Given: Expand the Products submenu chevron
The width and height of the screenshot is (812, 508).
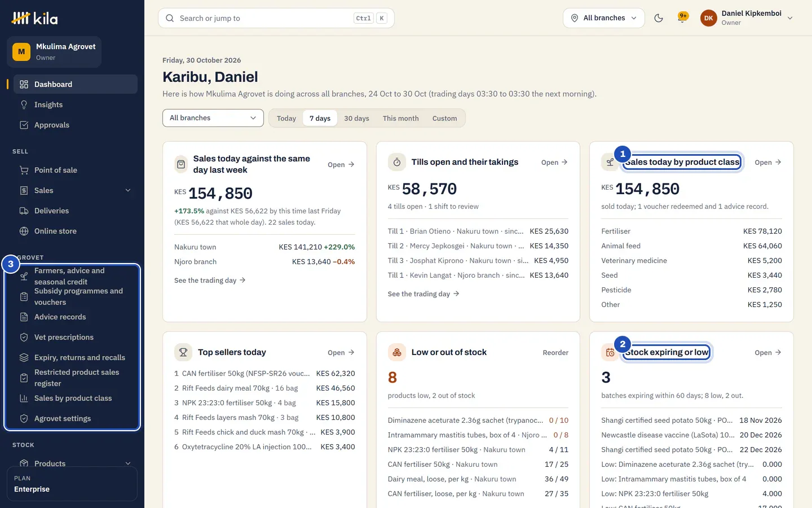Looking at the screenshot, I should (x=128, y=463).
